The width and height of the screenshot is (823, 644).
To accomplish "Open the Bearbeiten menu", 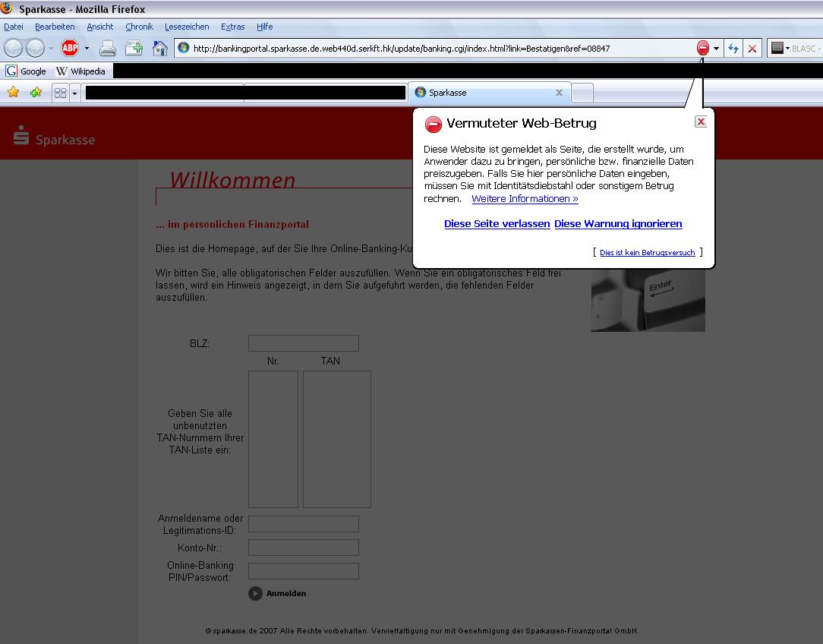I will pyautogui.click(x=55, y=27).
